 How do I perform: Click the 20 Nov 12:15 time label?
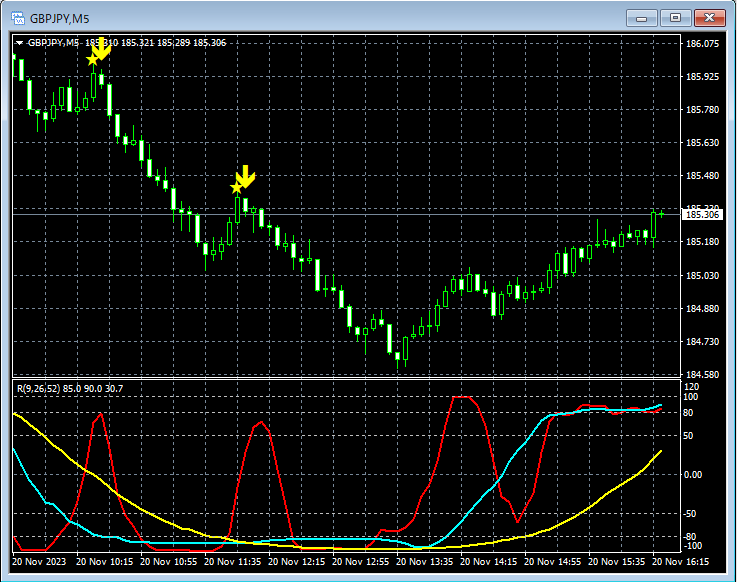point(296,561)
